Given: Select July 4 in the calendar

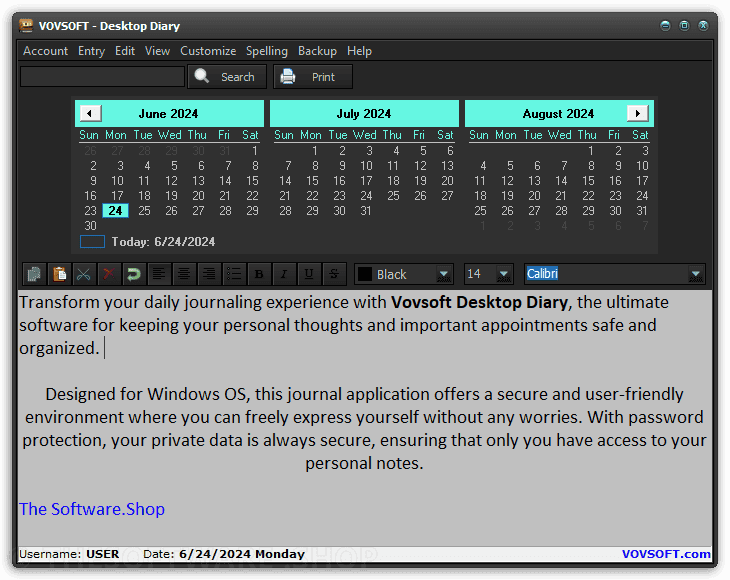Looking at the screenshot, I should 396,151.
